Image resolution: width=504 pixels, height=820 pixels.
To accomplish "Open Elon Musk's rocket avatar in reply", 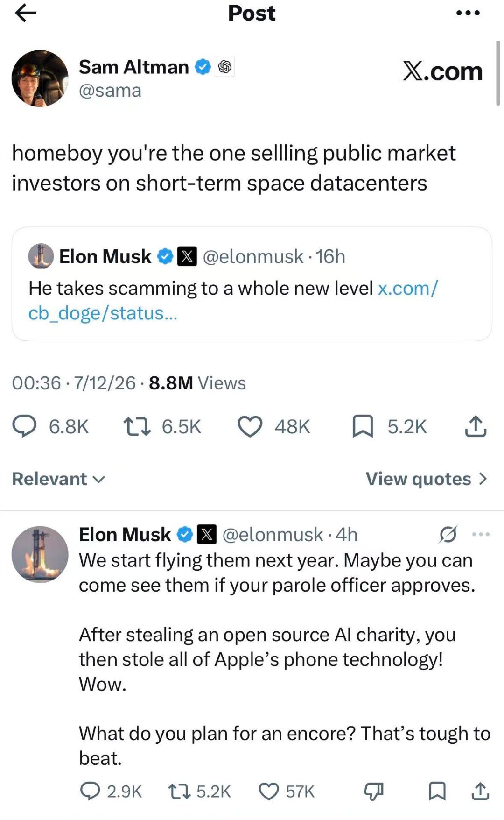I will click(40, 554).
